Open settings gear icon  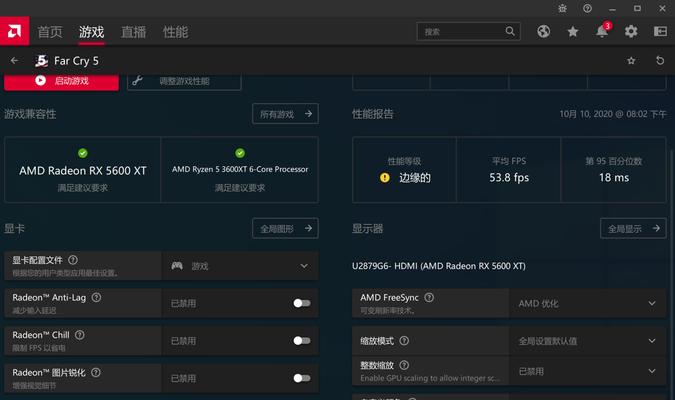631,31
